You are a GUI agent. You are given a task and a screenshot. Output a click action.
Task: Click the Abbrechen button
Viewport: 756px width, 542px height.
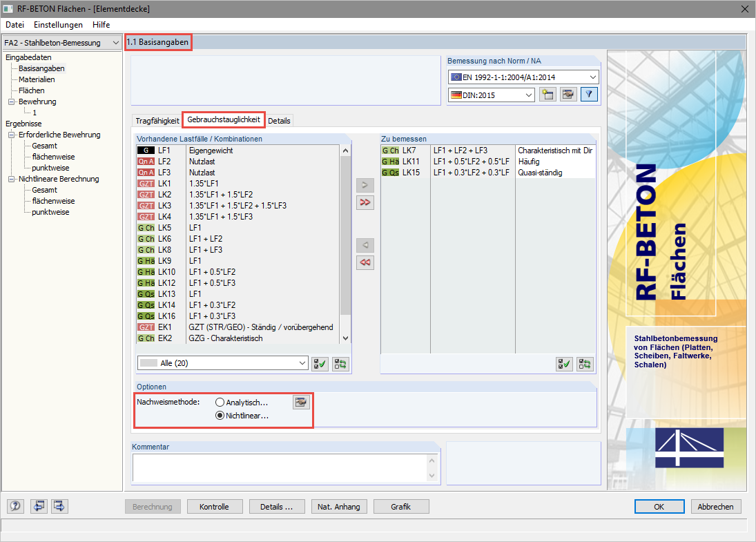point(715,507)
